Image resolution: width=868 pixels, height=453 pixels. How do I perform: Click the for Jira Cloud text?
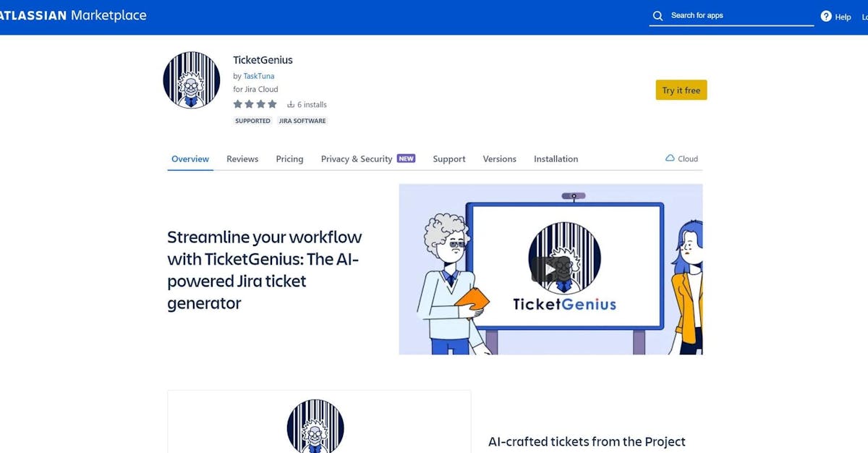pyautogui.click(x=255, y=89)
